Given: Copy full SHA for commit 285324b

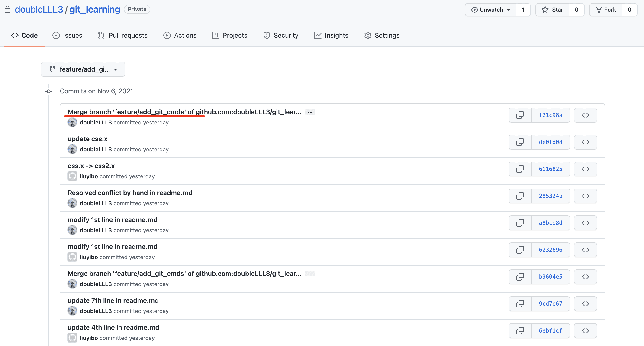Looking at the screenshot, I should 520,196.
